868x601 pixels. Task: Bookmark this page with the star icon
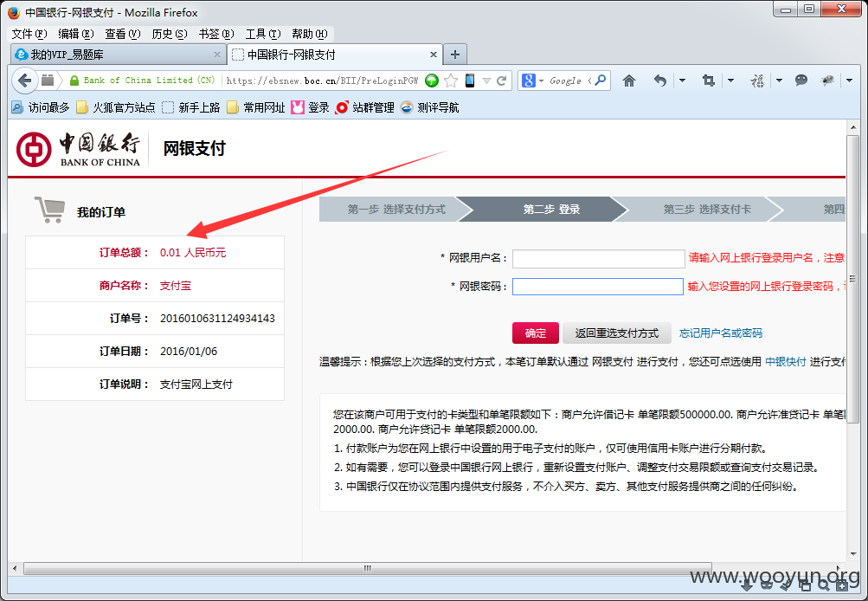pos(451,81)
